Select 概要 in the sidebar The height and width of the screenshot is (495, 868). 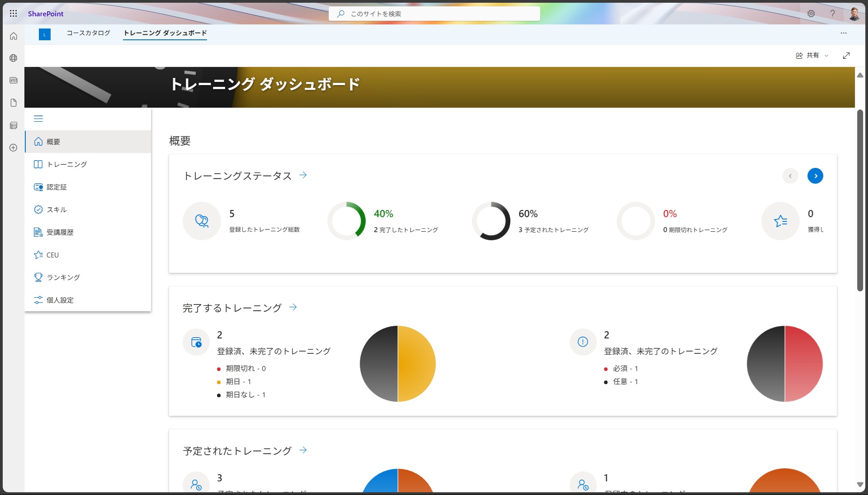coord(88,142)
